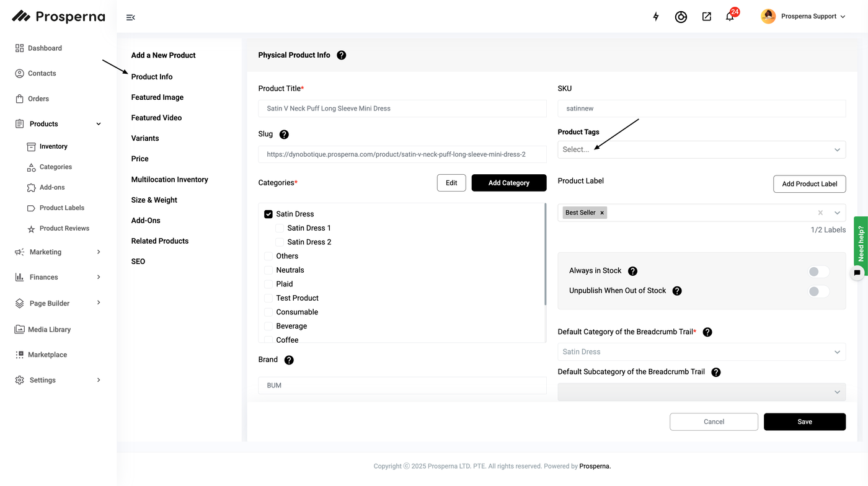Open the Need help chat bubble icon
The height and width of the screenshot is (486, 868).
[857, 272]
